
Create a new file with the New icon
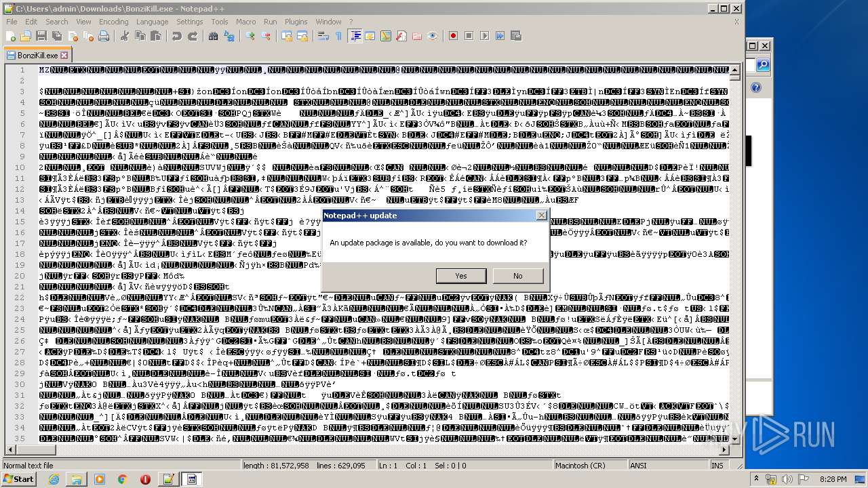[12, 36]
